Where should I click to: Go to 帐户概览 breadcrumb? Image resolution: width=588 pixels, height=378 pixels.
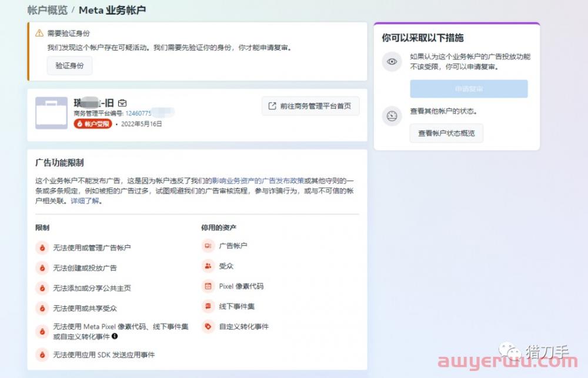tap(47, 10)
